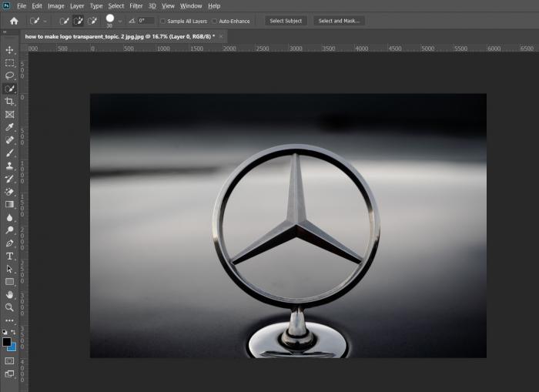Click the Mercedes emblem in canvas
This screenshot has width=539, height=392.
[296, 226]
